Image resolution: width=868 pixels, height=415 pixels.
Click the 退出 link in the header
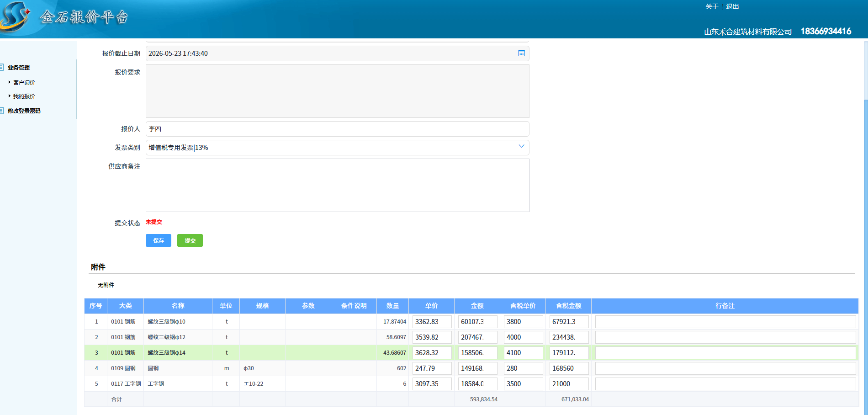point(732,6)
